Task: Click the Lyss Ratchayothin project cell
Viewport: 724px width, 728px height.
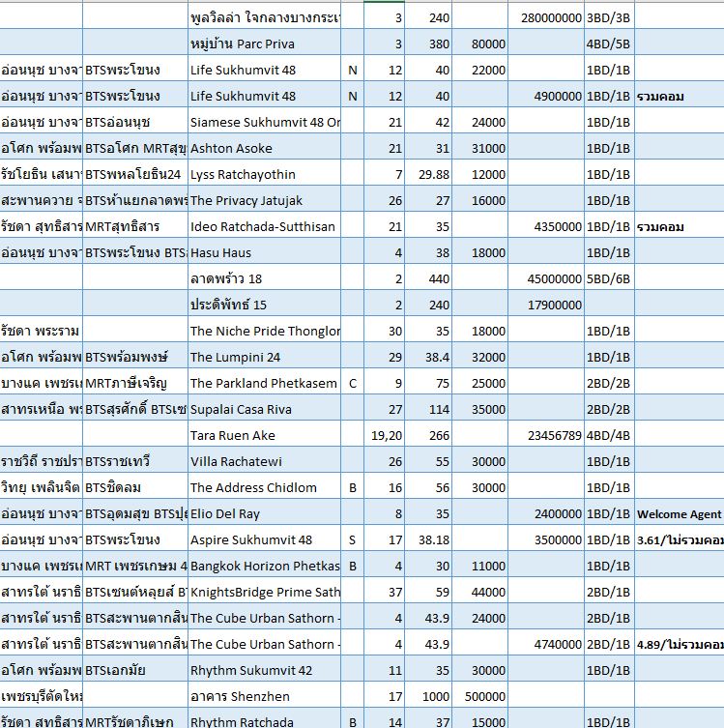Action: pos(265,174)
